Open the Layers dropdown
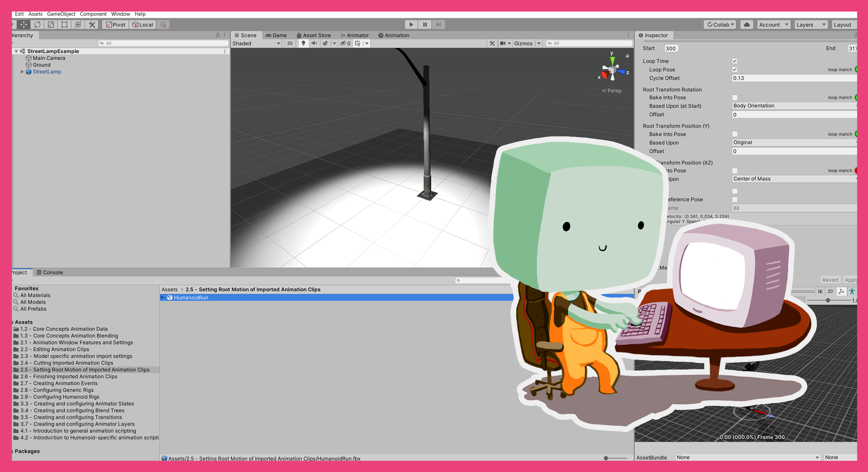Viewport: 868px width, 472px height. [x=810, y=24]
